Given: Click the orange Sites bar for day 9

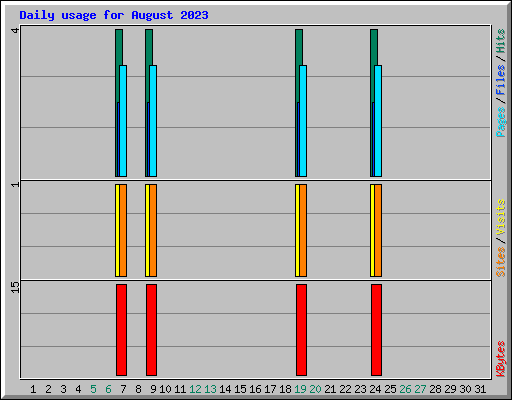Looking at the screenshot, I should [153, 230].
